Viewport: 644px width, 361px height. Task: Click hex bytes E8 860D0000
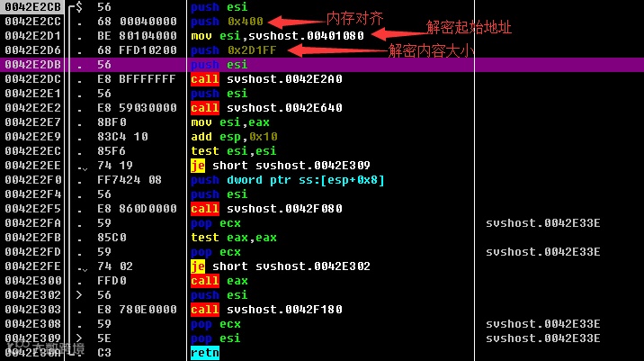pyautogui.click(x=137, y=209)
